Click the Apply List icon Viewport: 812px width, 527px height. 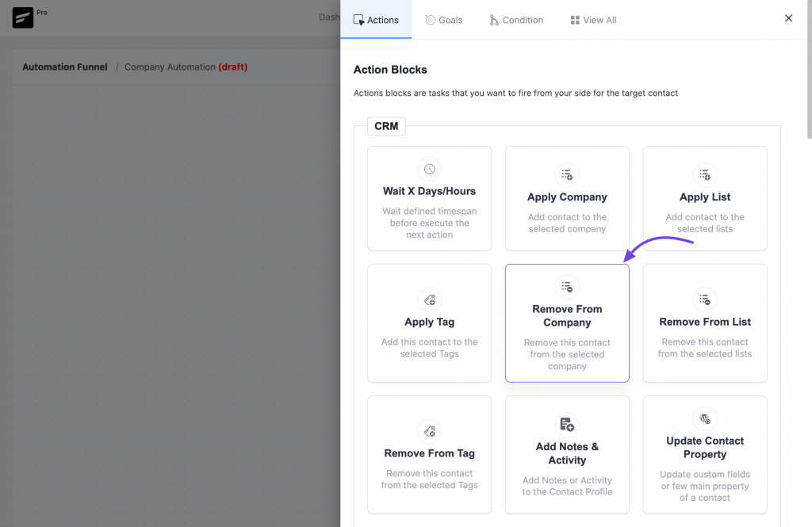point(704,175)
